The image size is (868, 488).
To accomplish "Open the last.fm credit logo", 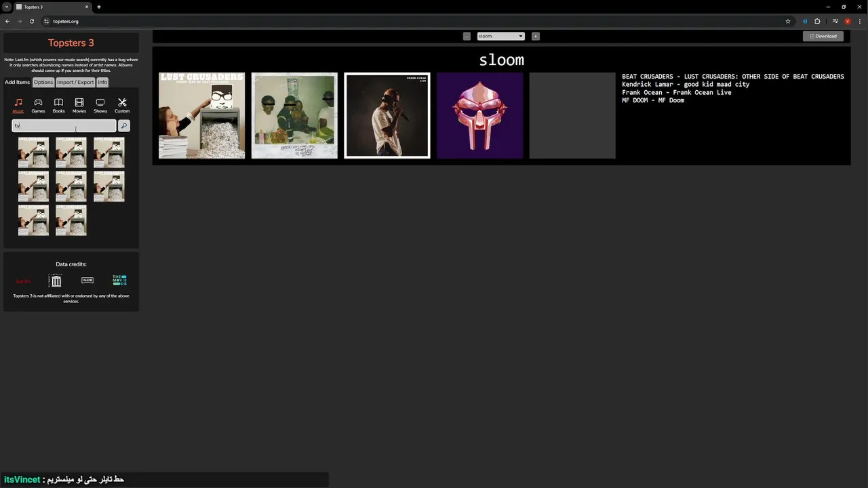I will (x=23, y=281).
